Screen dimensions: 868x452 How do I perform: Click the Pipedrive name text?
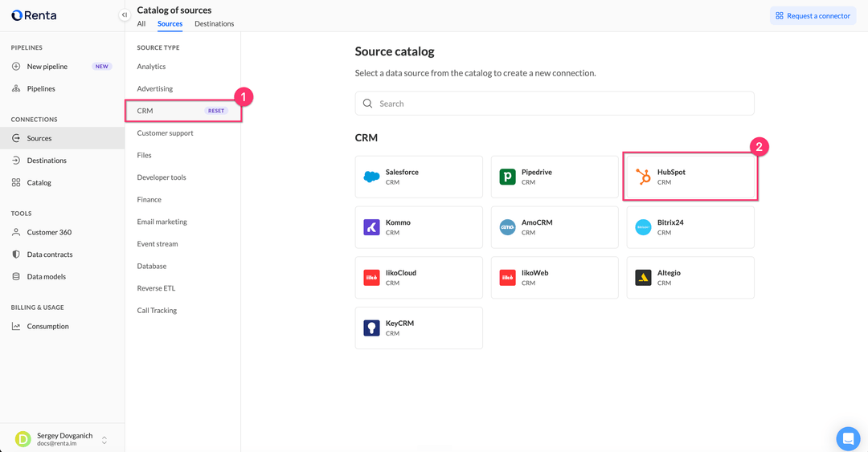(x=536, y=172)
